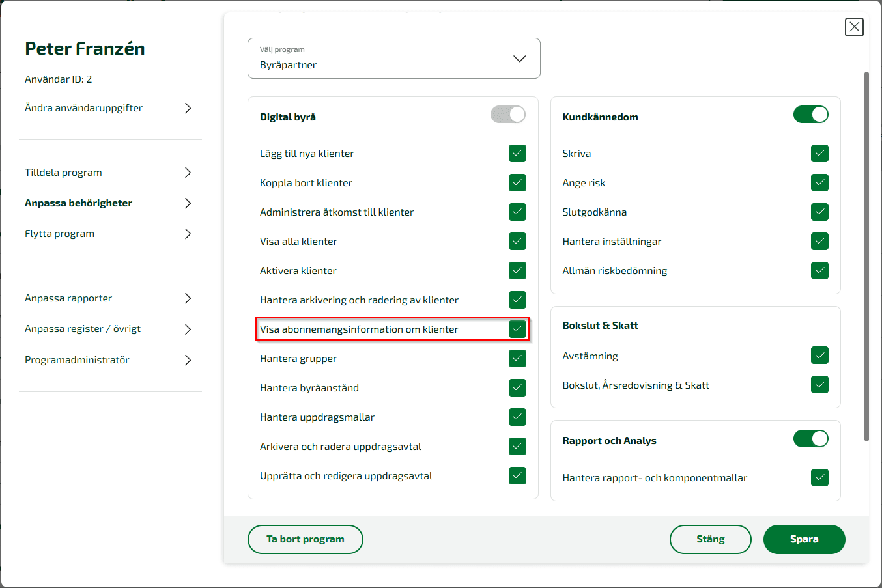Save changes with the Spara button
This screenshot has height=588, width=882.
804,539
